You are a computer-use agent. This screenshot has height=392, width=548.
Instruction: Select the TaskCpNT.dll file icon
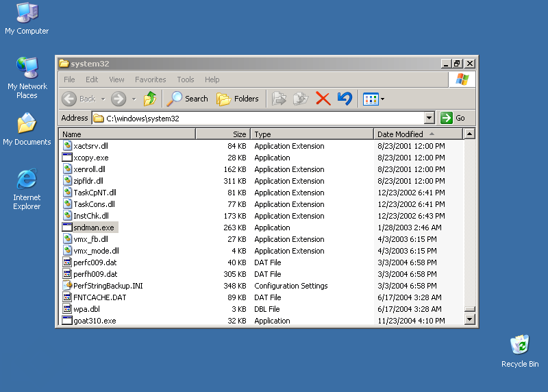pyautogui.click(x=67, y=192)
